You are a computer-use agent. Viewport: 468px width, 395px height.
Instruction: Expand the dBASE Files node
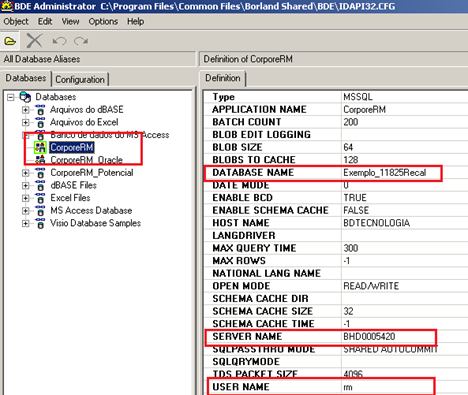[25, 186]
